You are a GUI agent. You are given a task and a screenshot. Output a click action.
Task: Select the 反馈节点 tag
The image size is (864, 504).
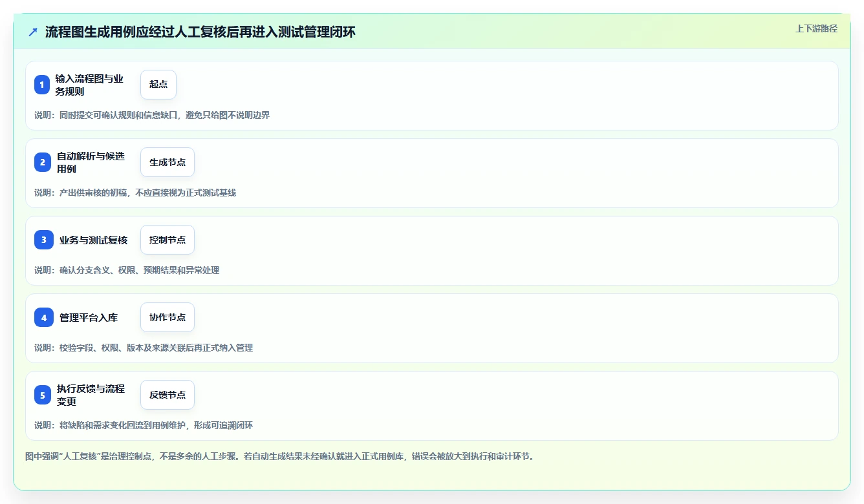[167, 395]
